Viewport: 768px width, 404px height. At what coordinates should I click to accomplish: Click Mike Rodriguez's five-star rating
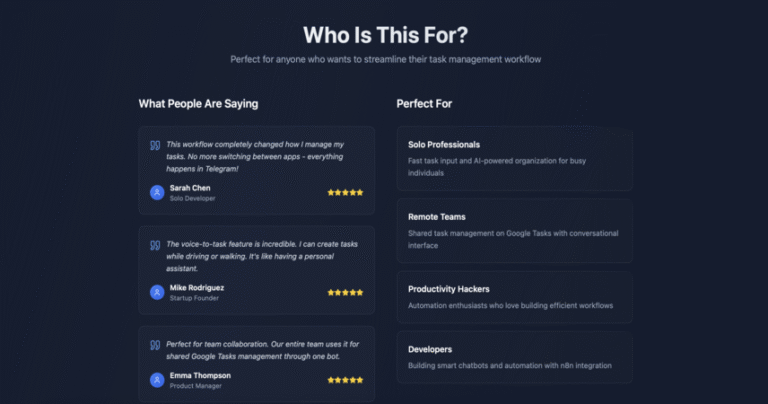(x=345, y=292)
